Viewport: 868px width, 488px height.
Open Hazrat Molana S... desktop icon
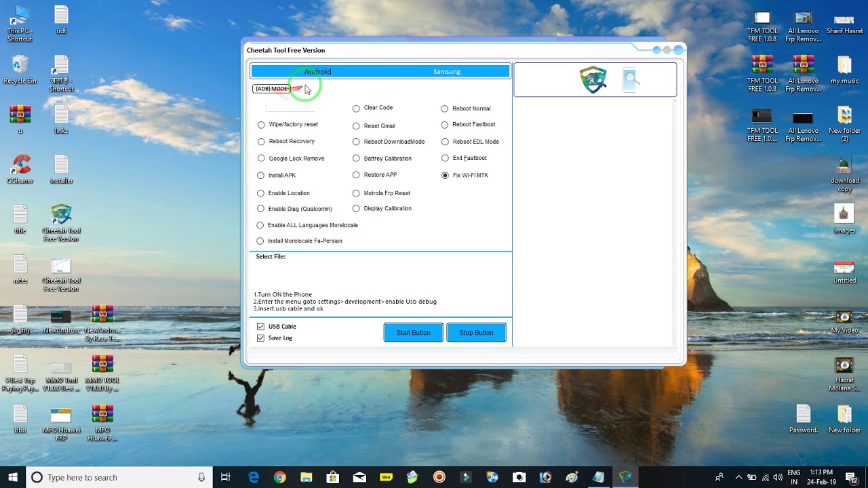click(844, 373)
